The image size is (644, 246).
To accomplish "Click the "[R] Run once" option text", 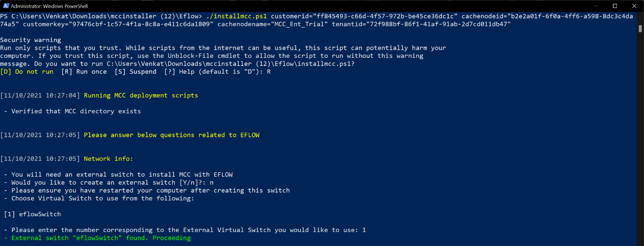I will [x=84, y=71].
